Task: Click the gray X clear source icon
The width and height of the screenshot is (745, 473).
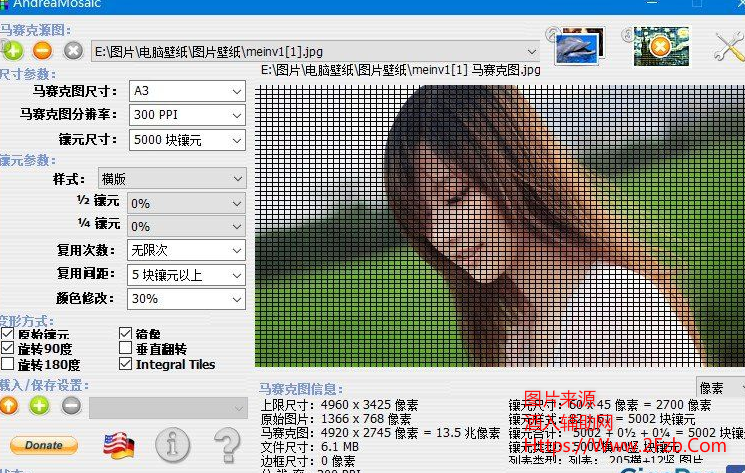Action: point(73,50)
